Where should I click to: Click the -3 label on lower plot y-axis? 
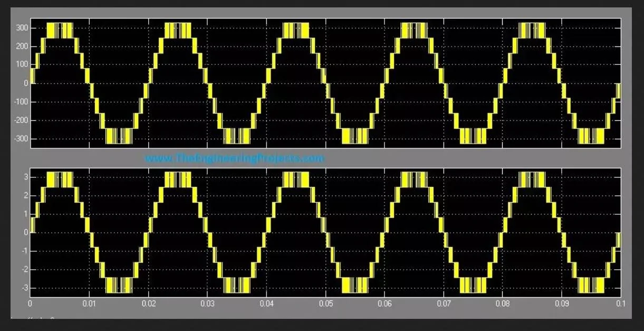click(x=24, y=288)
